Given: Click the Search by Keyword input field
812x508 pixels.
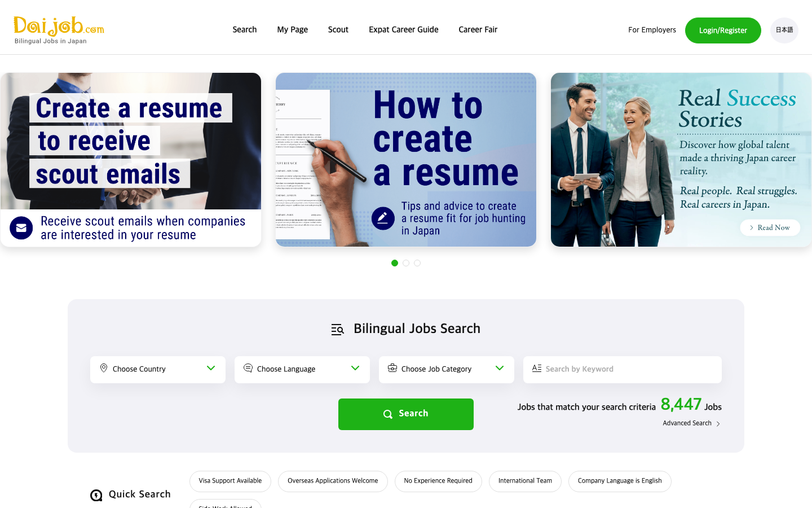Looking at the screenshot, I should click(623, 370).
